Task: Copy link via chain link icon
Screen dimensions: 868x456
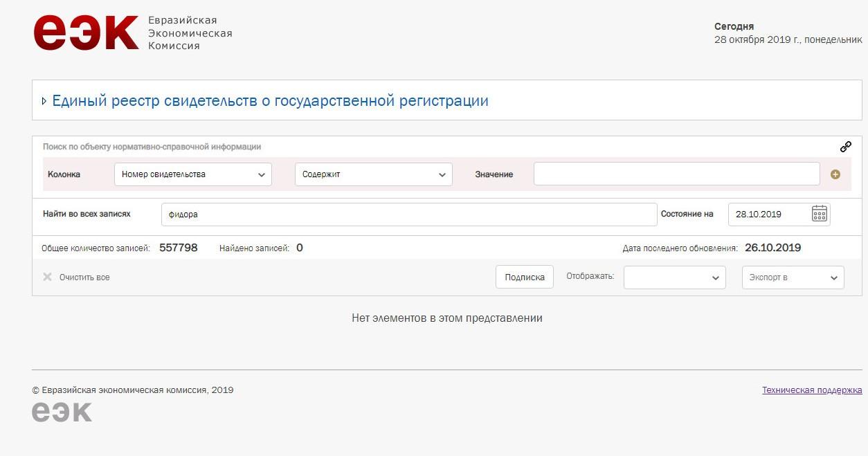Action: 845,147
